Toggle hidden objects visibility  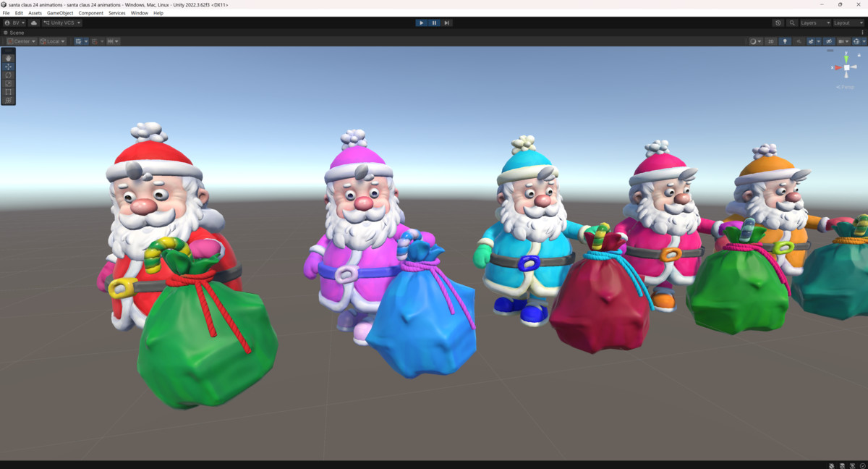coord(829,41)
